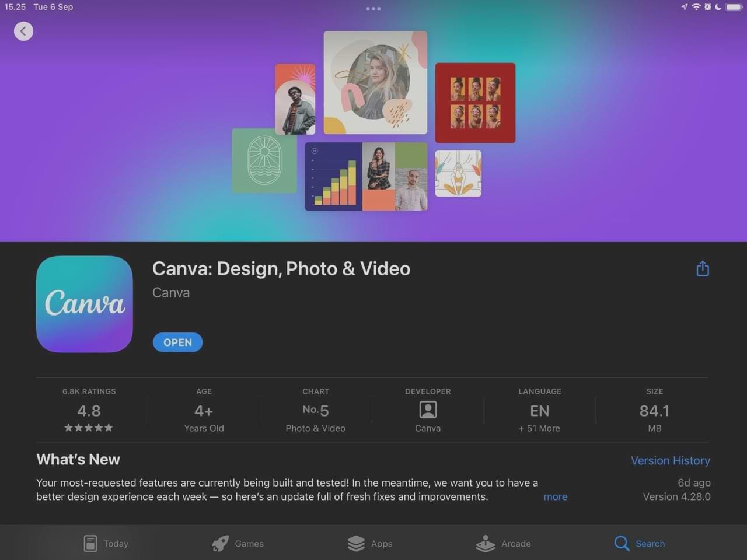Screen dimensions: 747x560
Task: Open the Canva app with the OPEN button
Action: (177, 342)
